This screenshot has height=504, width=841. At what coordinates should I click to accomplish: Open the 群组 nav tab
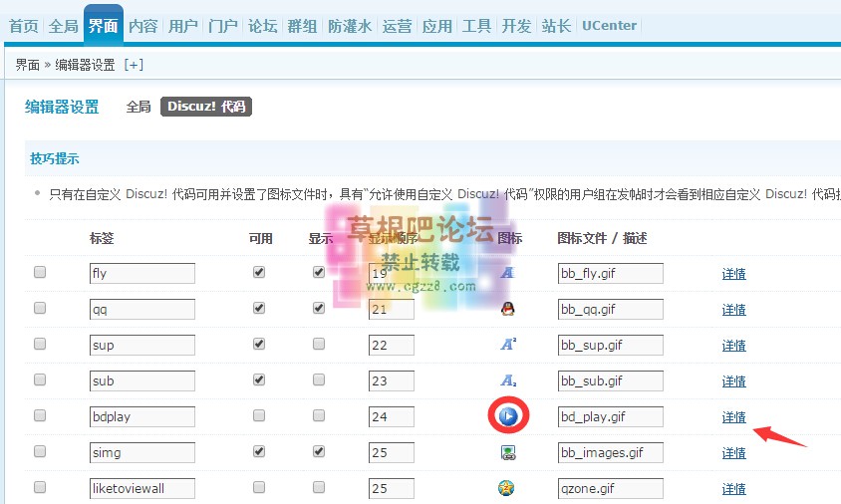click(x=302, y=26)
